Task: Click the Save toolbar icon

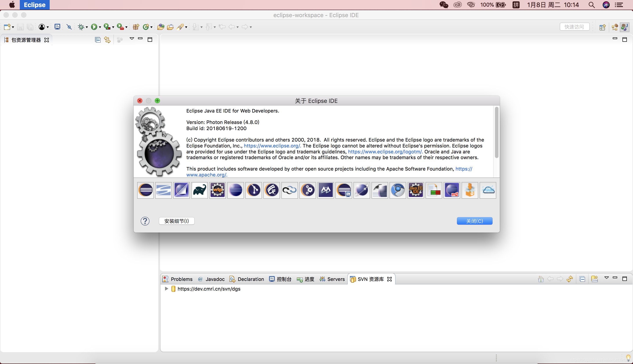Action: pyautogui.click(x=20, y=27)
